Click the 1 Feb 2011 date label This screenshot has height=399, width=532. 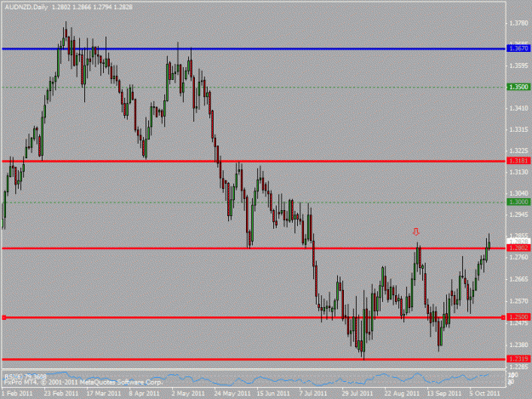tap(17, 394)
